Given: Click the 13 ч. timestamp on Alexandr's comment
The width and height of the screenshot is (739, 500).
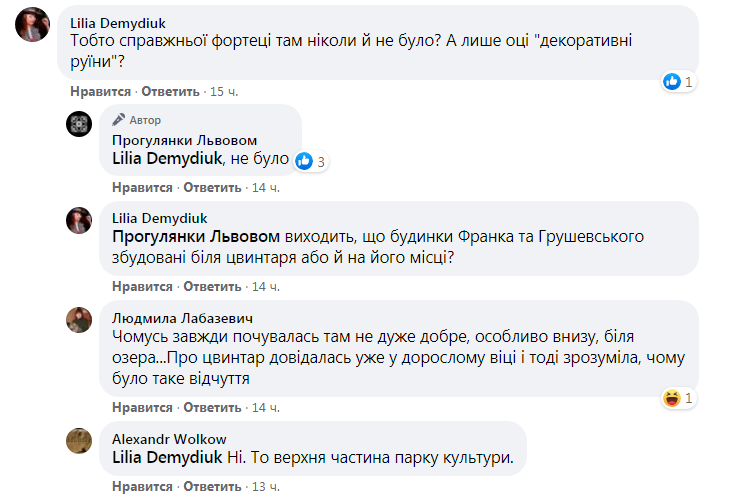Looking at the screenshot, I should pyautogui.click(x=265, y=486).
